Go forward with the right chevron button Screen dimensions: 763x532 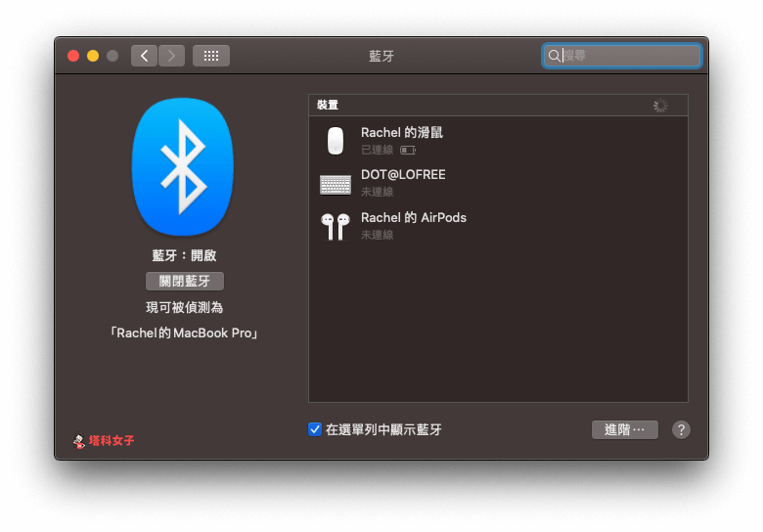(171, 56)
